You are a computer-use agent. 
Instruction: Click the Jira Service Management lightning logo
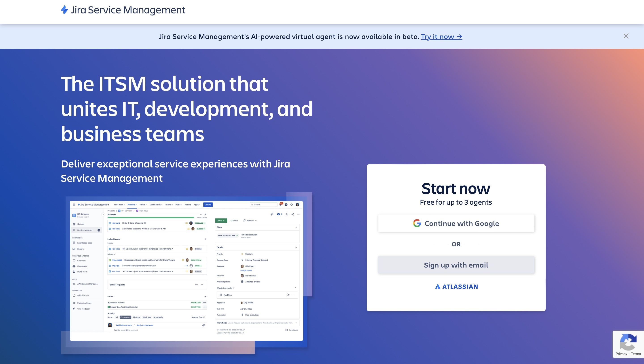(x=64, y=10)
